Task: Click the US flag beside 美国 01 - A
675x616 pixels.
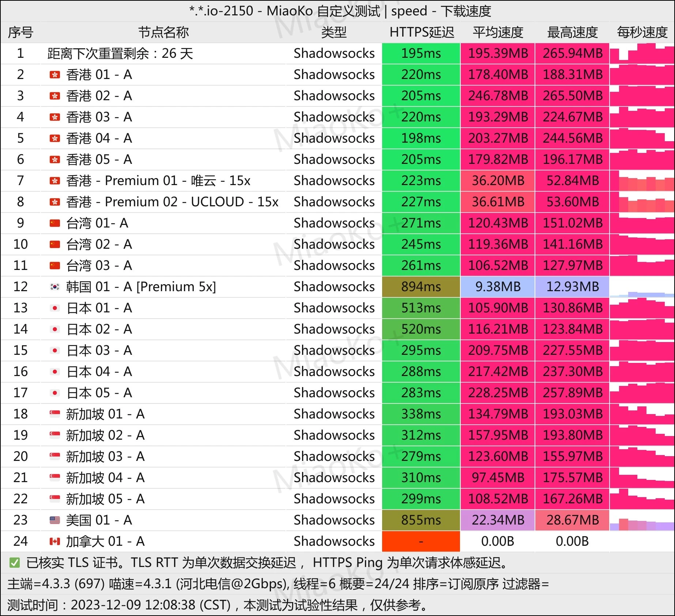Action: tap(55, 520)
